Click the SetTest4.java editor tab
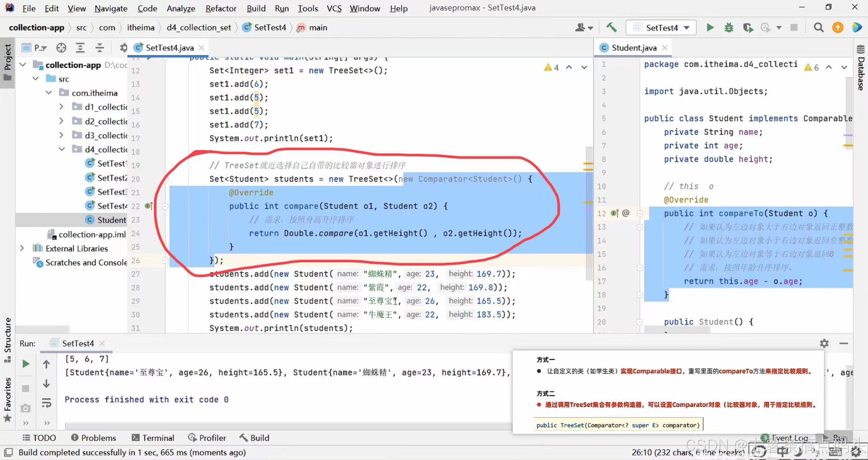The image size is (868, 460). 167,47
